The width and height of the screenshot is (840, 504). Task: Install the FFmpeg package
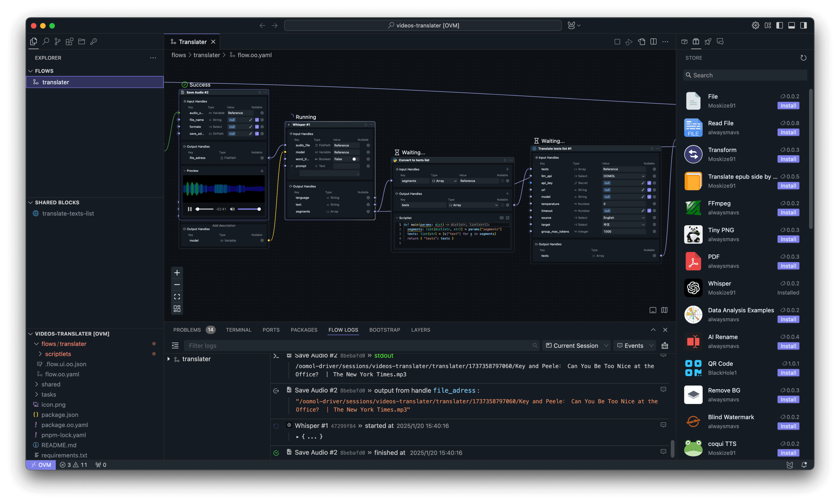coord(788,213)
